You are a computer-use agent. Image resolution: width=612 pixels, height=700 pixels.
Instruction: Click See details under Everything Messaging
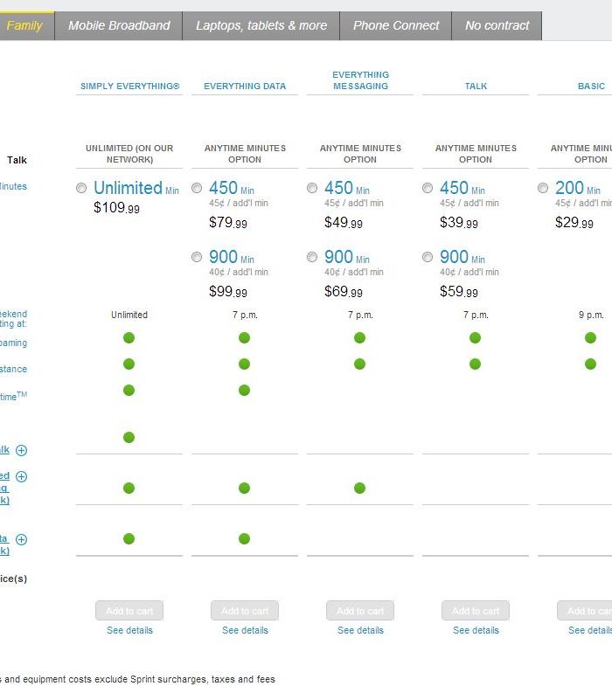point(360,630)
